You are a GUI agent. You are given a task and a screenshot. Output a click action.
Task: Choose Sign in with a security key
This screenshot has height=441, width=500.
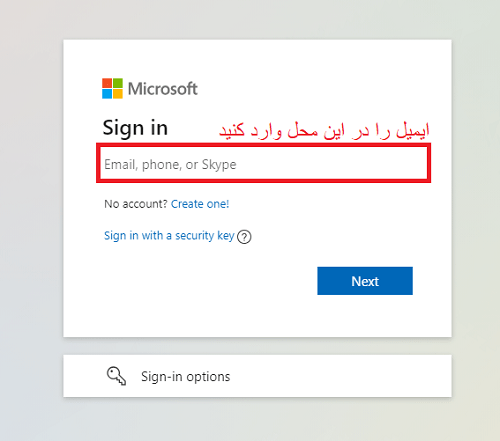[169, 236]
